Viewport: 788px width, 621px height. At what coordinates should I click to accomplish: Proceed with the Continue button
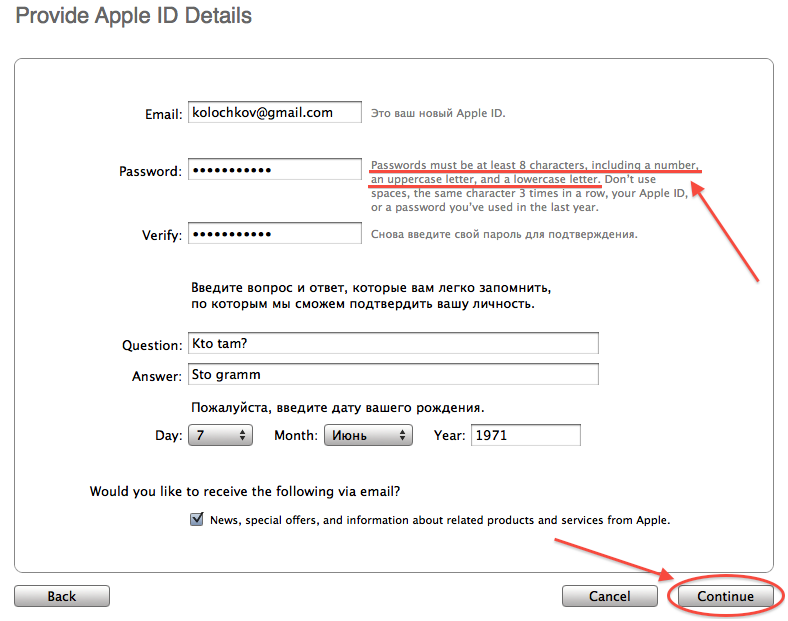[725, 596]
